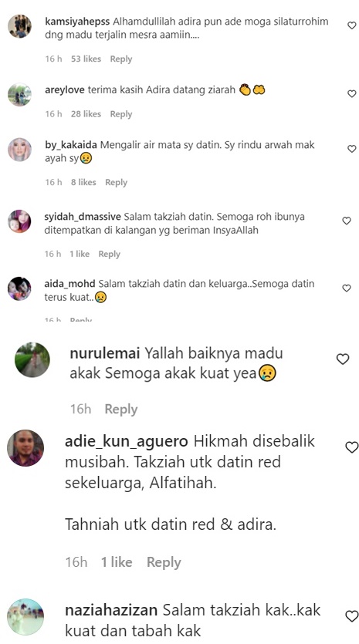Open naziahazizan's profile avatar
Viewport: 359px width, 644px height.
[x=25, y=617]
